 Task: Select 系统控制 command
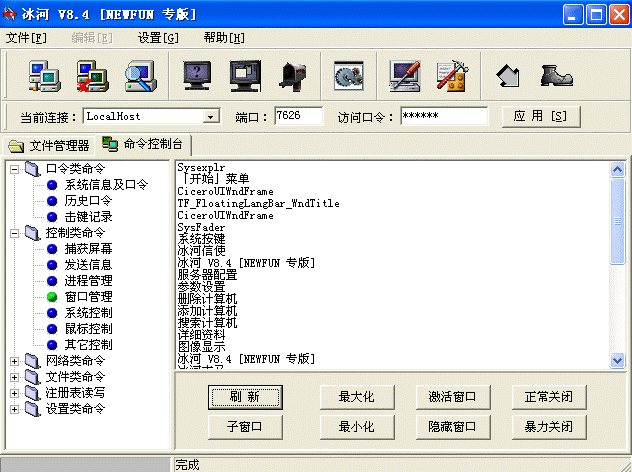pyautogui.click(x=88, y=313)
